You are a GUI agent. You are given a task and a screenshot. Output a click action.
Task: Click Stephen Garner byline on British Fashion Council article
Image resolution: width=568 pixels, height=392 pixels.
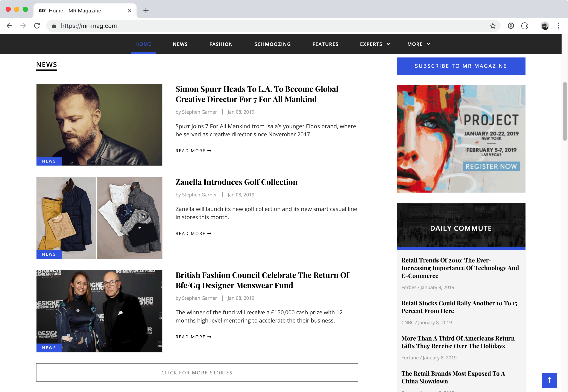pyautogui.click(x=199, y=298)
